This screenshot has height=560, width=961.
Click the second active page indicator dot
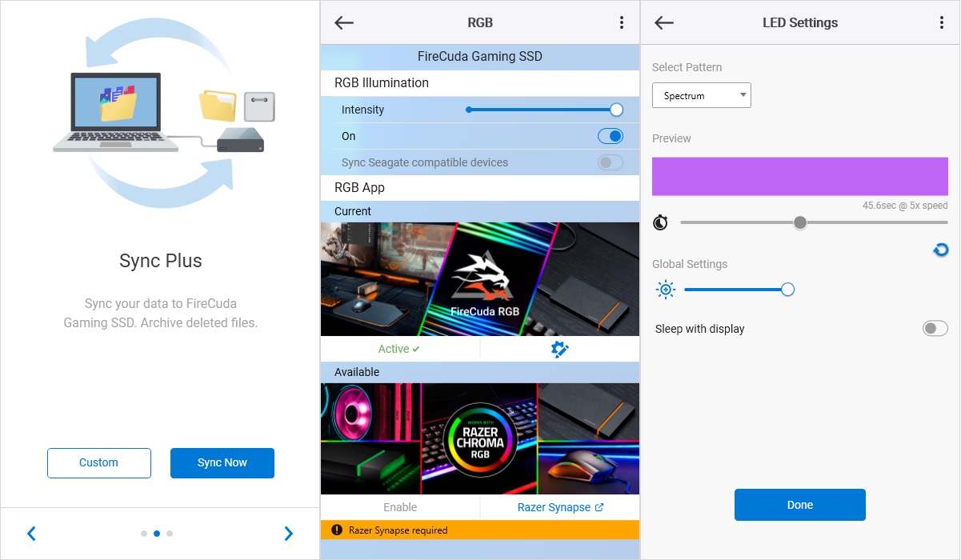(157, 534)
